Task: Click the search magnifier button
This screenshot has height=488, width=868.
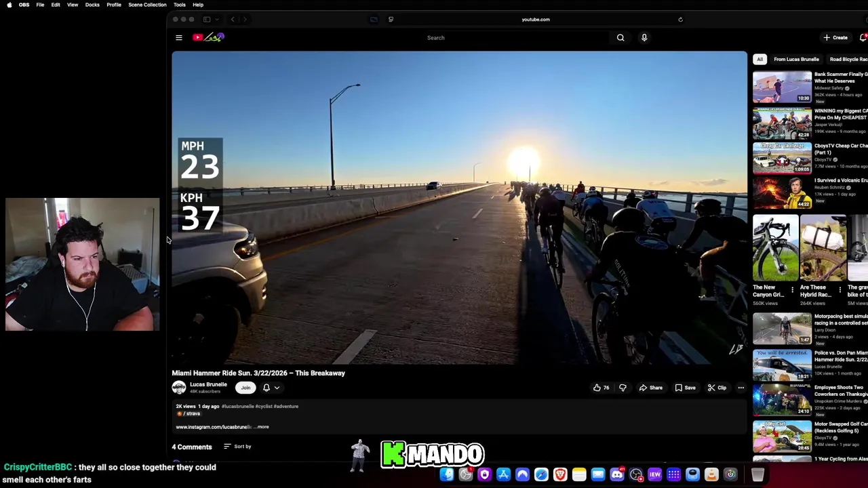Action: point(620,38)
